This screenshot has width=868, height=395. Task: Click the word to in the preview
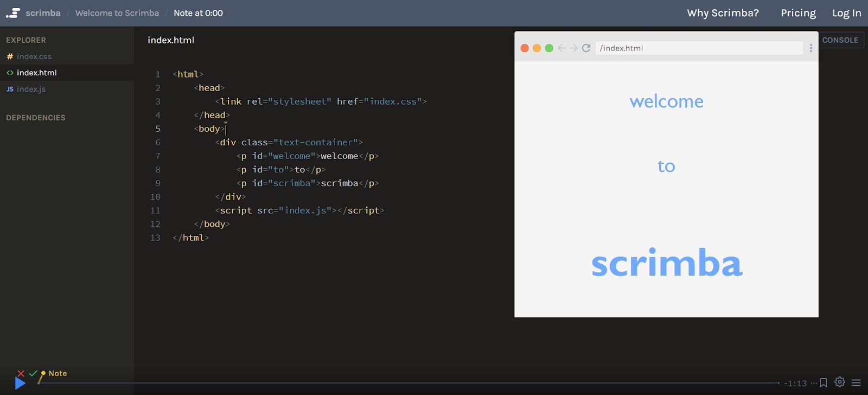[666, 166]
